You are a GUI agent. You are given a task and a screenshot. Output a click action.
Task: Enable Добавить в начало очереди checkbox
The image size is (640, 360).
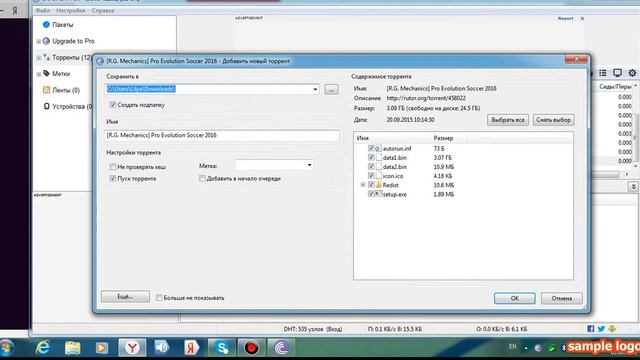pos(202,178)
